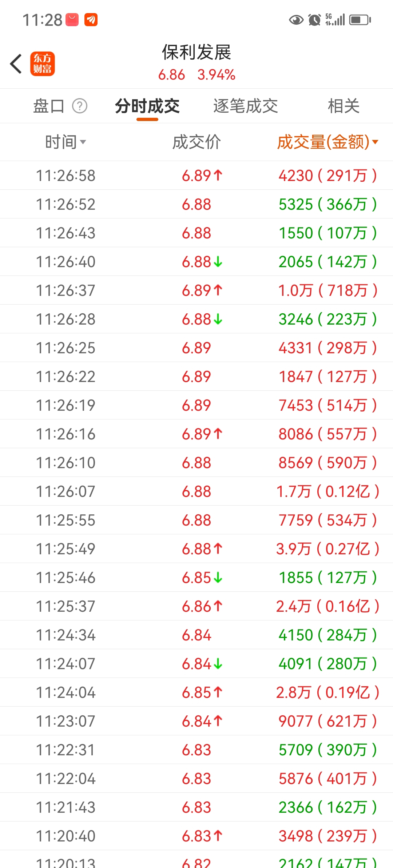This screenshot has width=393, height=868.
Task: Select the 分时成交 tab
Action: pos(147,106)
